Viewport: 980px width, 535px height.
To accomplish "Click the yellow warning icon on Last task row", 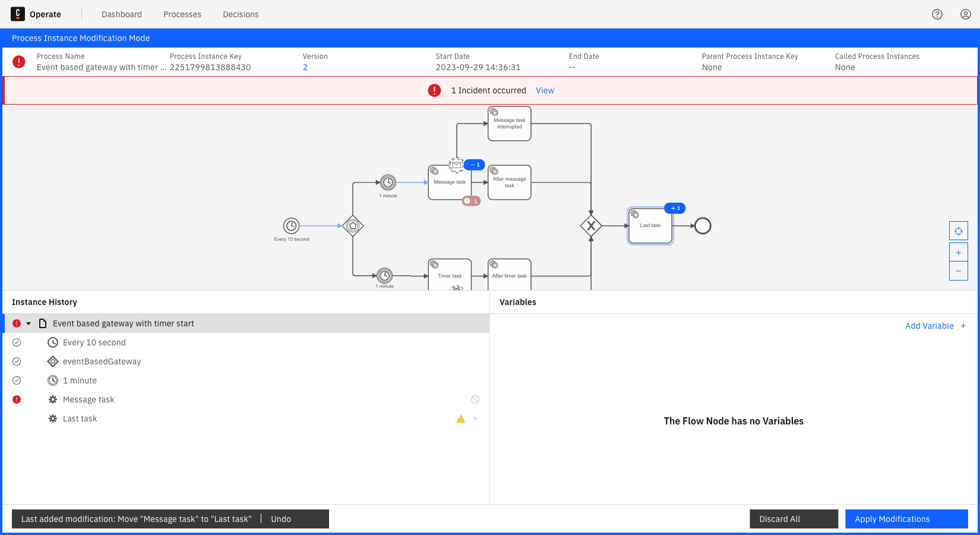I will 461,419.
